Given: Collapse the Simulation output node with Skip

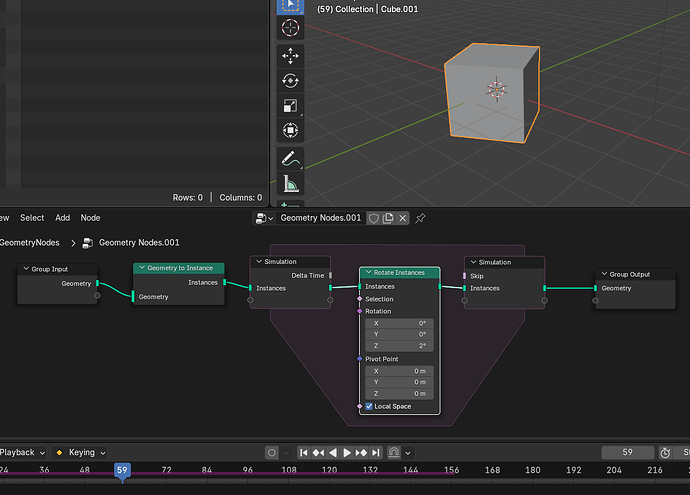Looking at the screenshot, I should [x=473, y=262].
